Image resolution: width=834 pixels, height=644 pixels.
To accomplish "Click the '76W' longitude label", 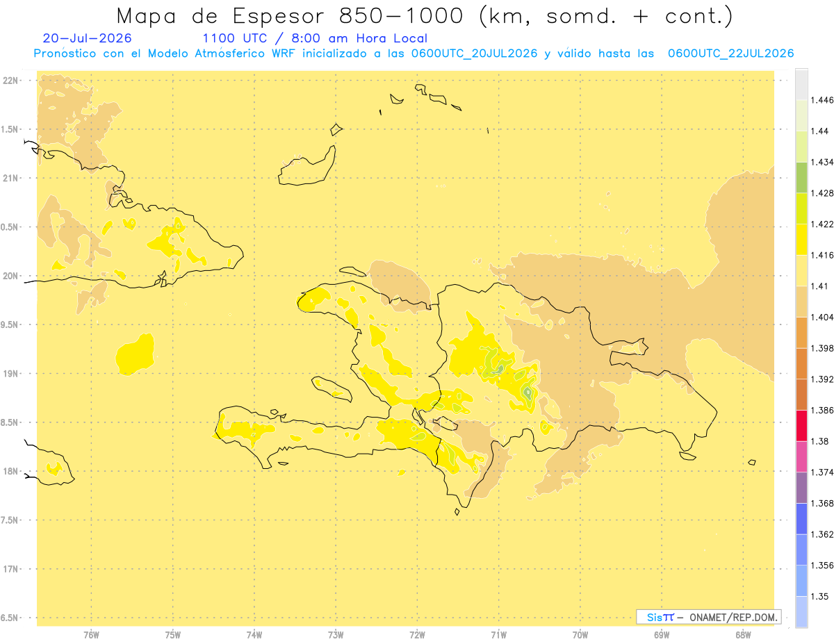I will 91,634.
